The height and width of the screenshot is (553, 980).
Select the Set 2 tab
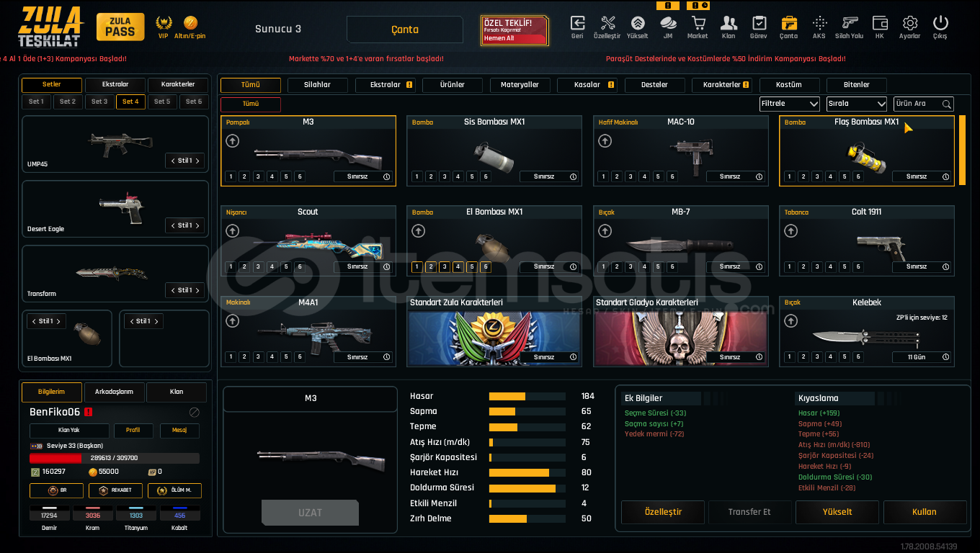(x=68, y=102)
